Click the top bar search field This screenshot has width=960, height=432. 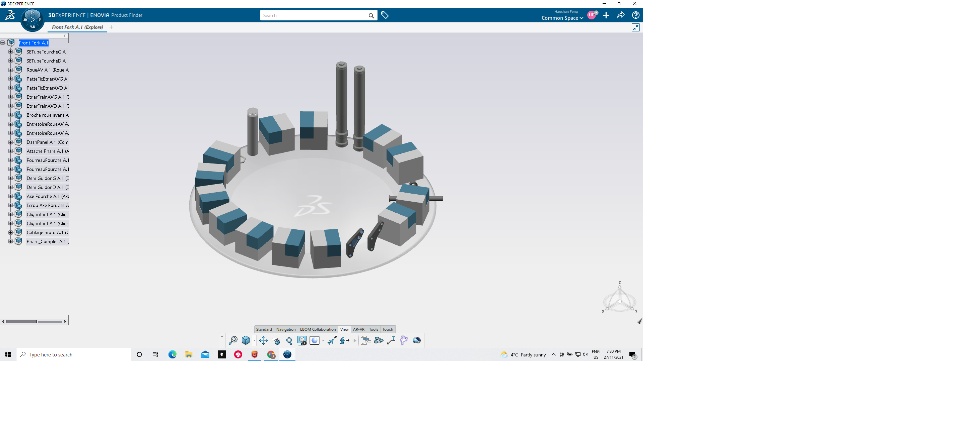313,15
